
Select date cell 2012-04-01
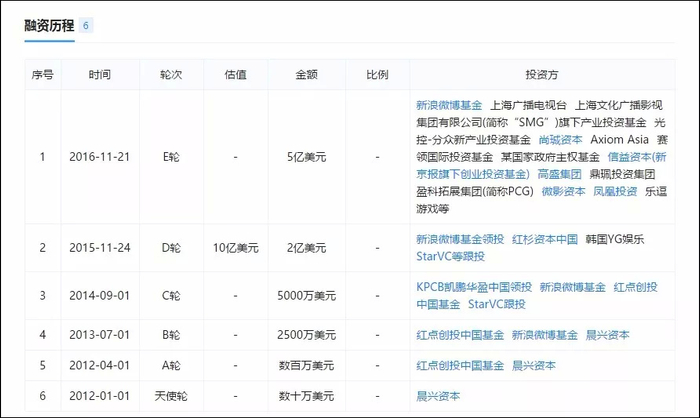point(100,366)
